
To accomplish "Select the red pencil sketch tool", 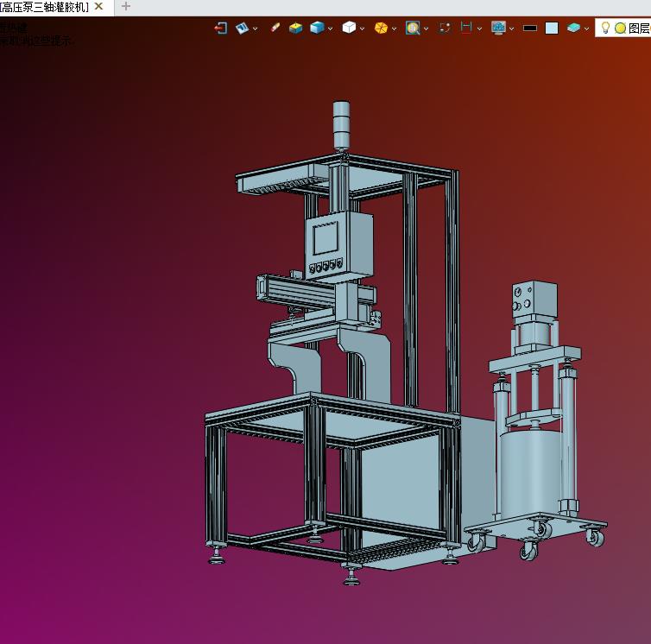I will tap(275, 28).
